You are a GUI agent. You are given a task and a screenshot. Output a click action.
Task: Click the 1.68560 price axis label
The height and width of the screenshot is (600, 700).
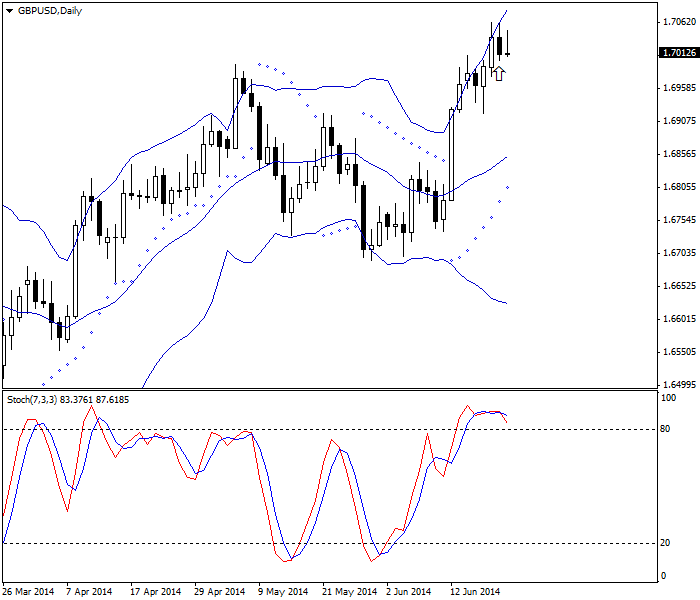tap(678, 154)
